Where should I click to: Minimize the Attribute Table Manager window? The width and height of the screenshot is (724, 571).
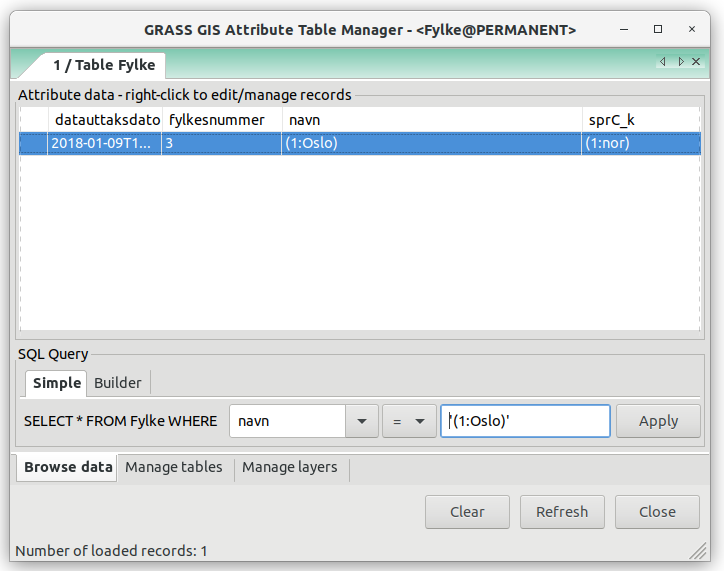point(624,30)
